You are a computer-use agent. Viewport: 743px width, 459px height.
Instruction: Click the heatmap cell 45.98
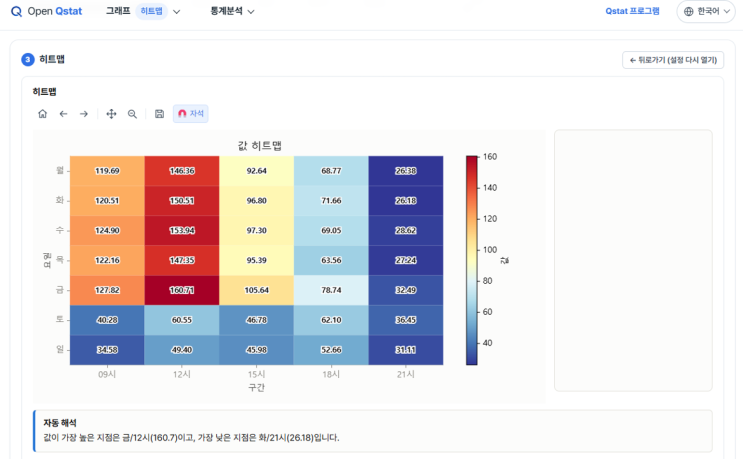tap(256, 350)
